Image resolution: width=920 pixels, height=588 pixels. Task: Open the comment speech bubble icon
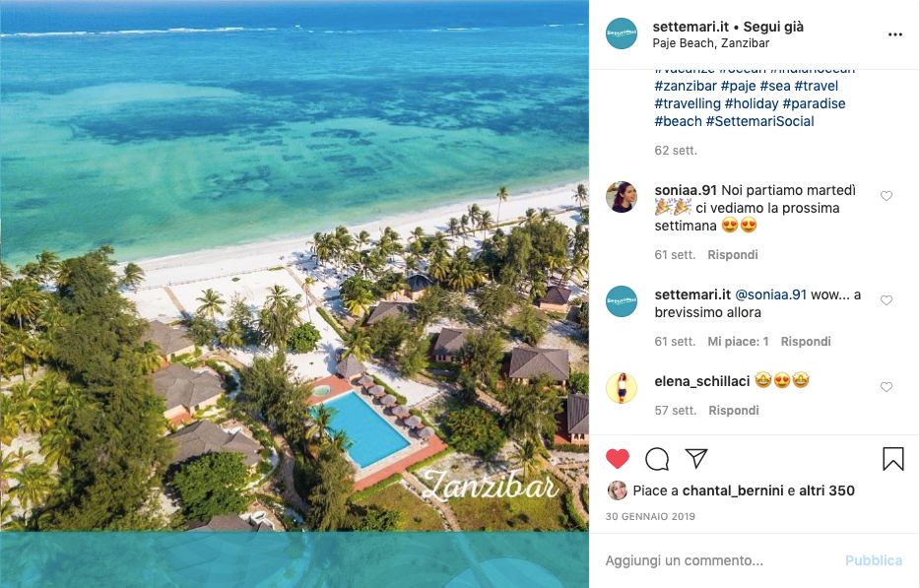[x=657, y=459]
